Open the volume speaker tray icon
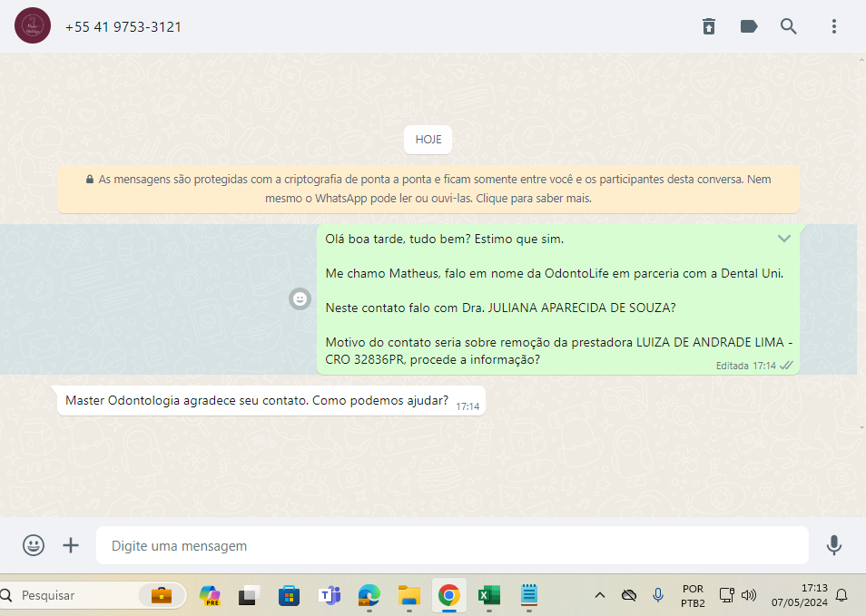 pos(749,595)
